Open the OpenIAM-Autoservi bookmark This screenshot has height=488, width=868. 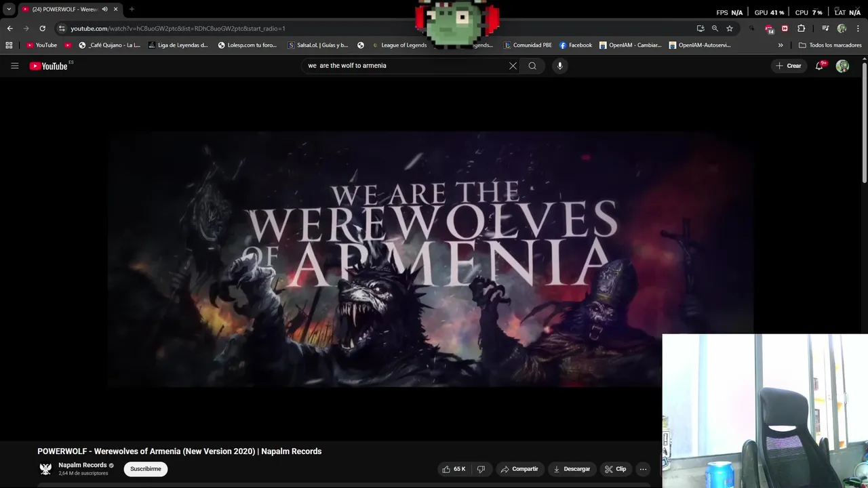tap(700, 45)
